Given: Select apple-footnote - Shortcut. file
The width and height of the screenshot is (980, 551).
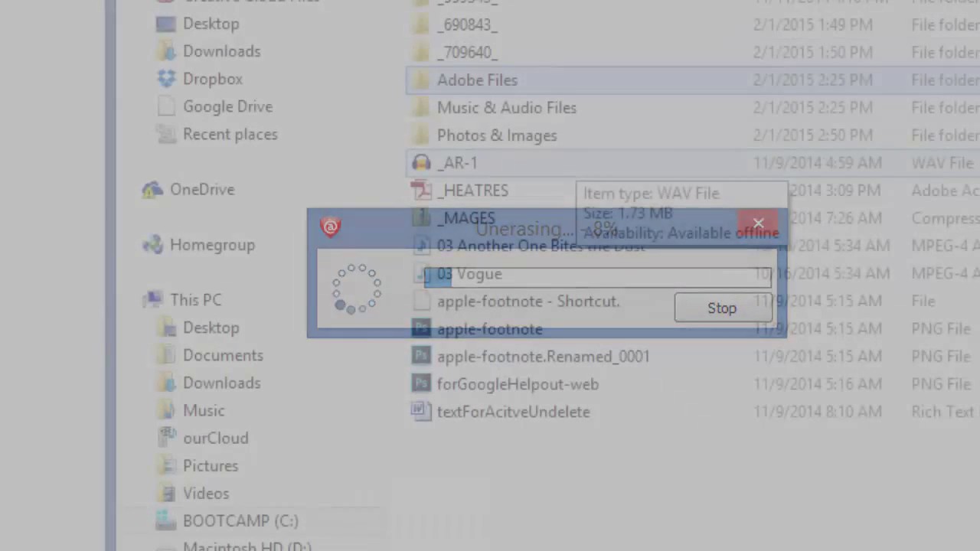Looking at the screenshot, I should [528, 301].
